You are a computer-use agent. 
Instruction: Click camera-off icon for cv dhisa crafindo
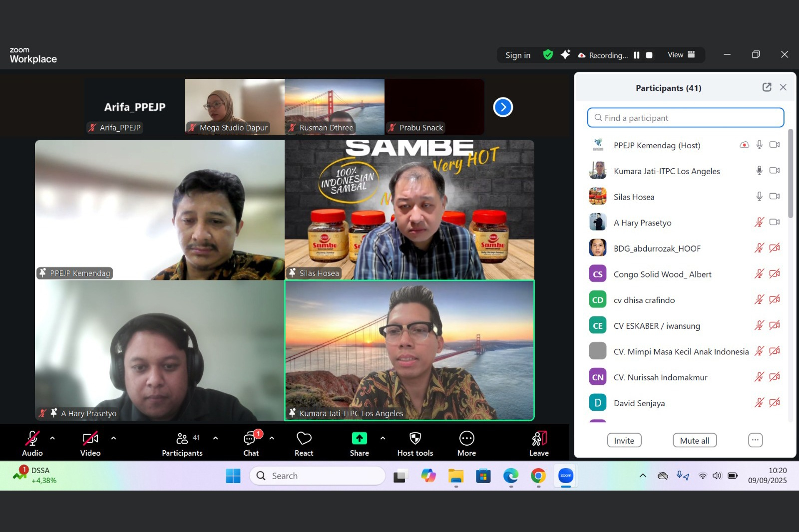pyautogui.click(x=775, y=299)
